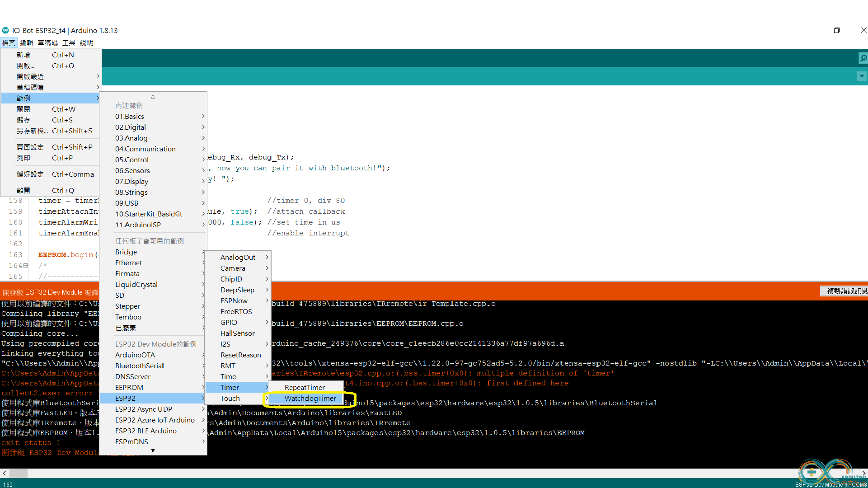Open the 草稿碼 menu
Screen dimensions: 868x488
pyautogui.click(x=48, y=42)
